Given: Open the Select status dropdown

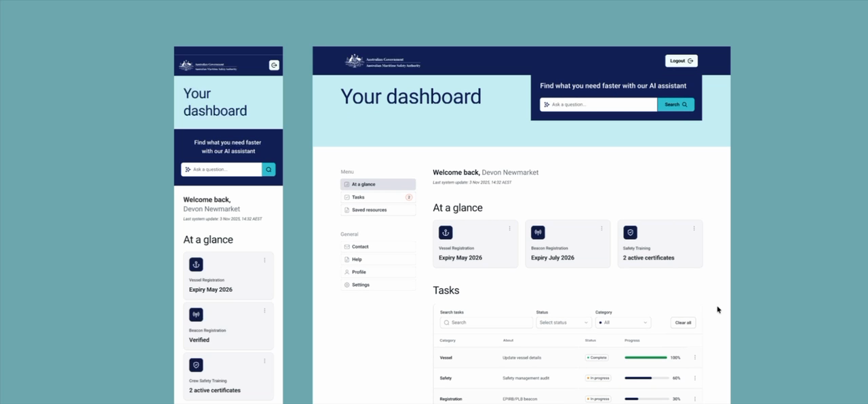Looking at the screenshot, I should click(x=564, y=323).
